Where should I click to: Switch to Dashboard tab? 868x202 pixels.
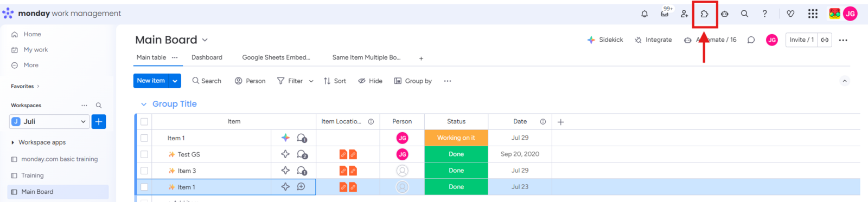coord(207,57)
